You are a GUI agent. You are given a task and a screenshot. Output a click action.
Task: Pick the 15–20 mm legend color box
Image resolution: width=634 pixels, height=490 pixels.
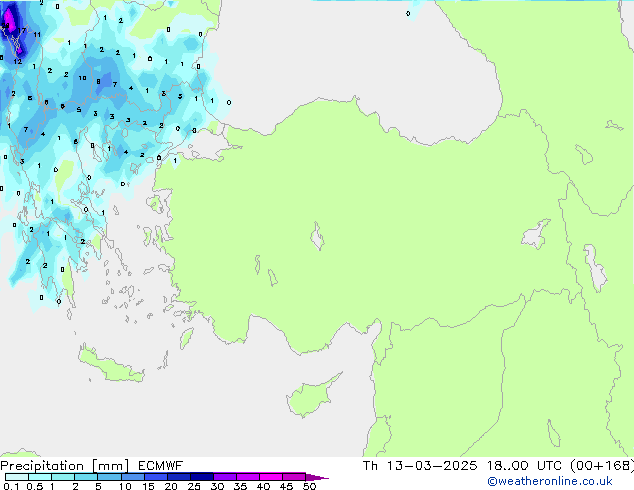click(155, 477)
